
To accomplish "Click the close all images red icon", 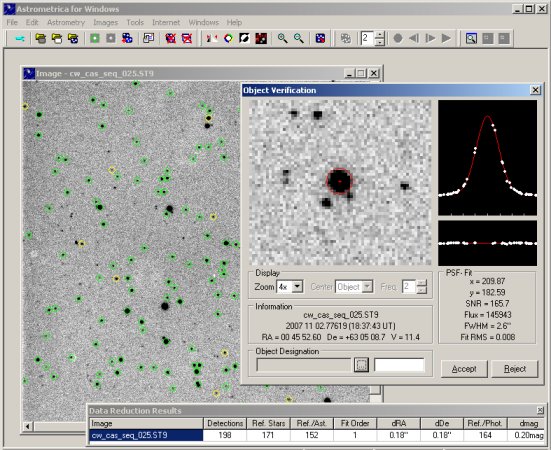I will tap(187, 38).
